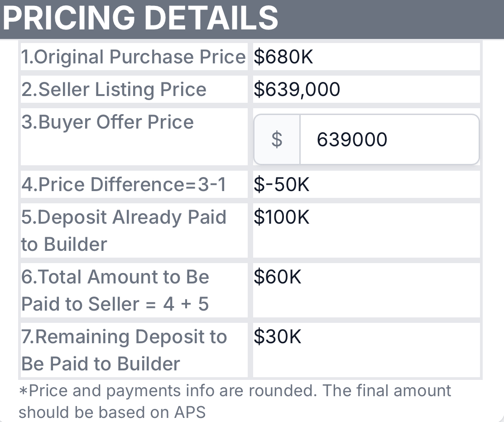The width and height of the screenshot is (504, 422).
Task: Select the Remaining Deposit to Be Paid label
Action: pos(124,350)
